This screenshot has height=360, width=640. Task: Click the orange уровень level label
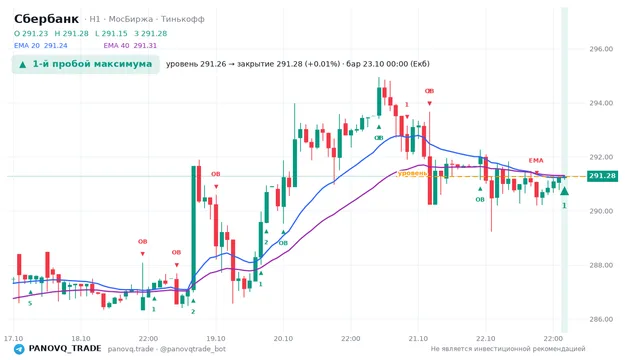(x=413, y=173)
